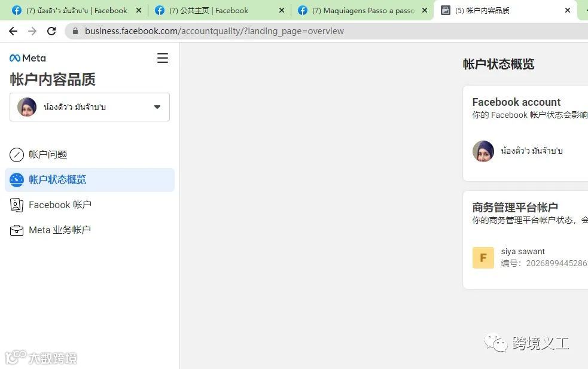Click the 帐户问题 circle icon
Screen dimensions: 588x369
coord(17,154)
